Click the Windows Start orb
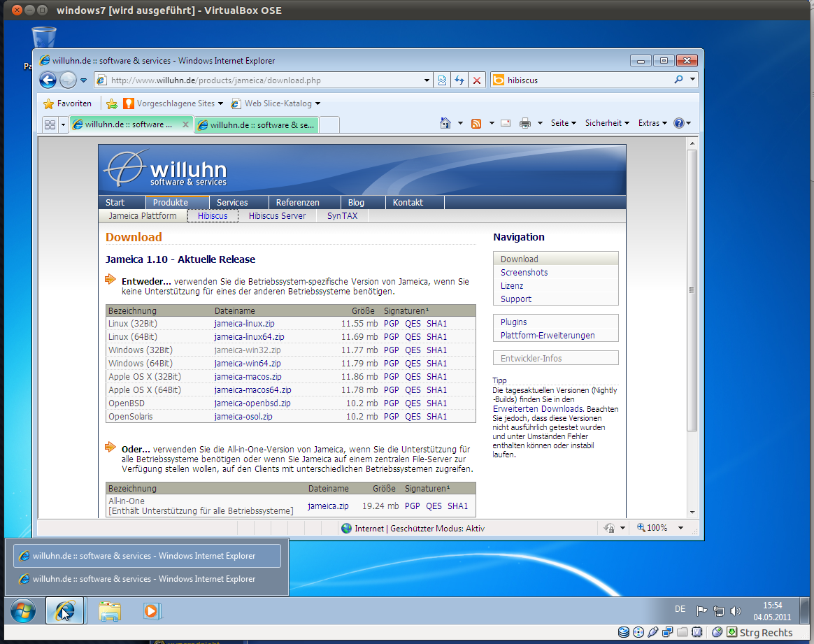This screenshot has width=814, height=644. click(x=23, y=611)
